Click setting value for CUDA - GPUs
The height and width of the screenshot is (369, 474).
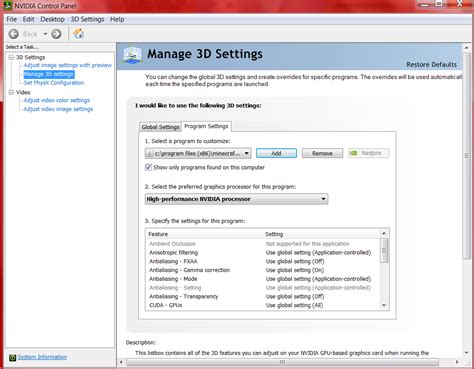294,305
